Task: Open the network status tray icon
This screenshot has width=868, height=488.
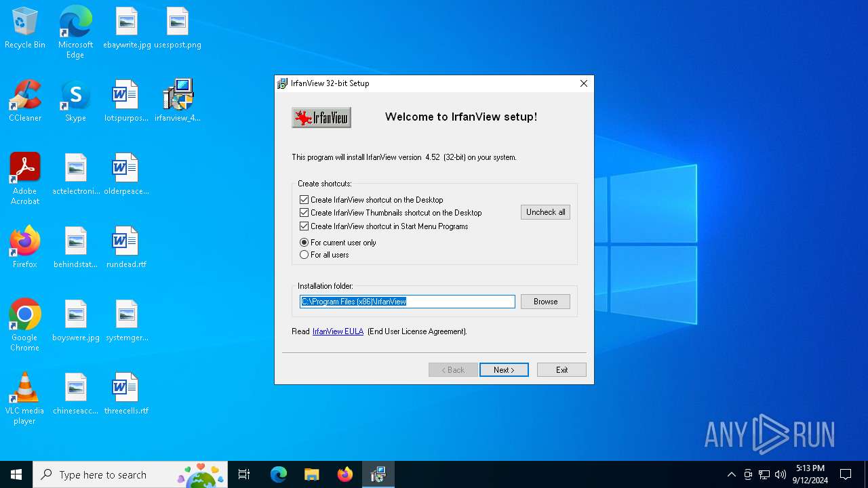Action: [764, 474]
